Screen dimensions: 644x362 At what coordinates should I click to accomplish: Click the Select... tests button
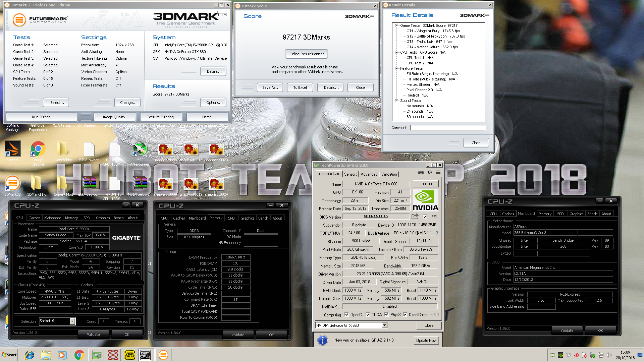pyautogui.click(x=57, y=103)
